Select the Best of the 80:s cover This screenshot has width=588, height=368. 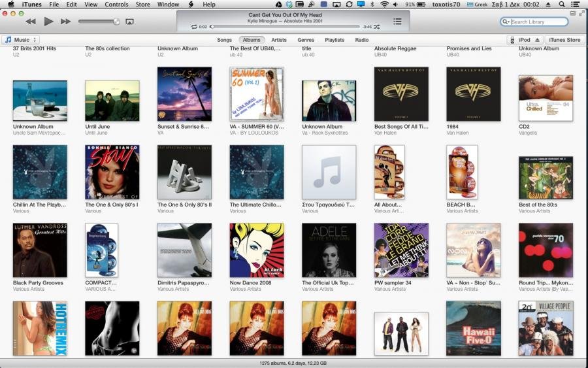pos(546,178)
